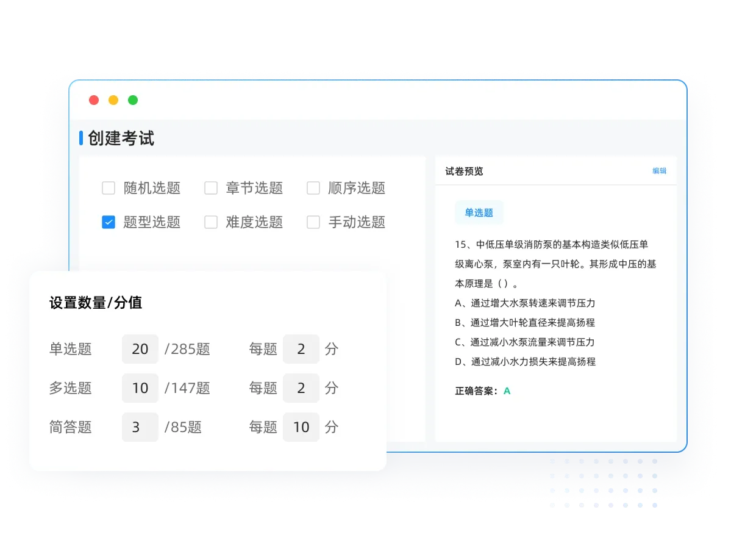
Task: Click the red window close dot
Action: click(x=94, y=100)
